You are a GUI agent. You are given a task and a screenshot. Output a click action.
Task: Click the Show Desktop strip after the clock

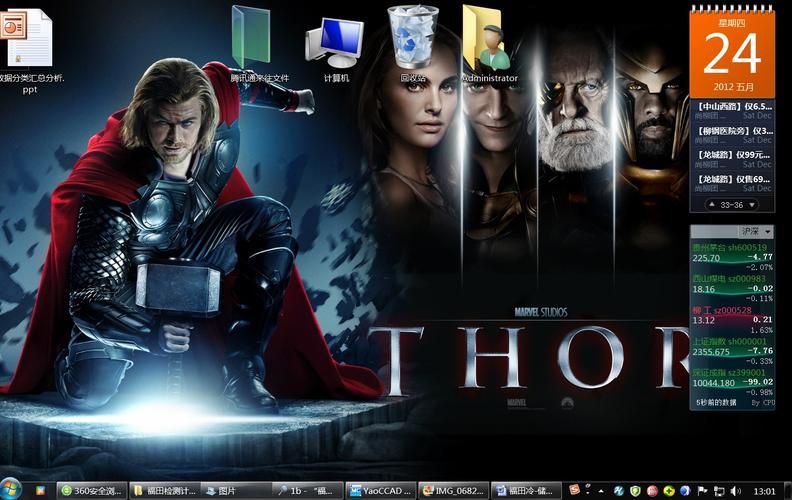[787, 490]
